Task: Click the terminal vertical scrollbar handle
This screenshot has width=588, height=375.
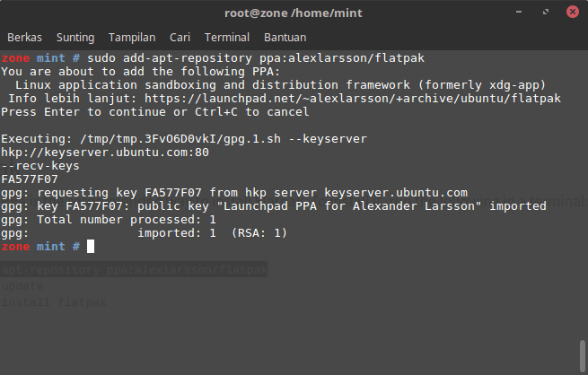Action: (583, 355)
